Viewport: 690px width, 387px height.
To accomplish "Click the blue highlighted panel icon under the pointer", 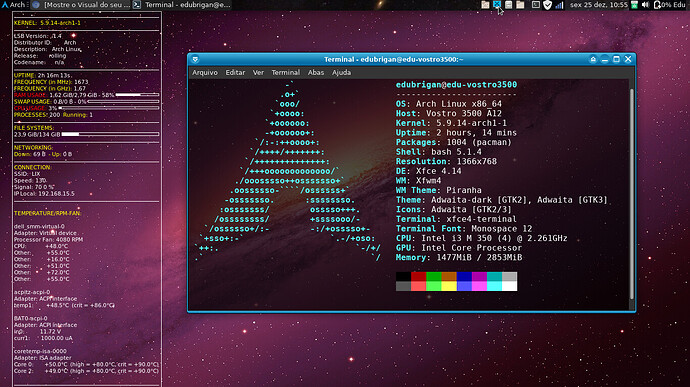I will (x=497, y=5).
